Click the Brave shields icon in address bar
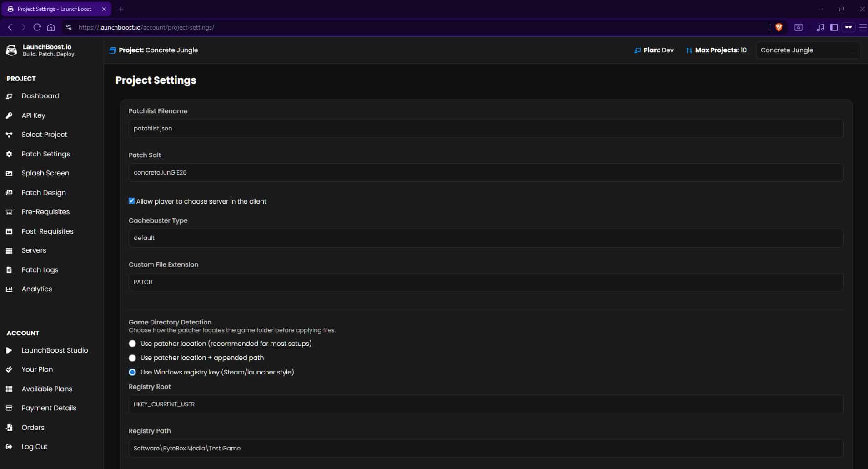This screenshot has height=469, width=868. pos(778,27)
